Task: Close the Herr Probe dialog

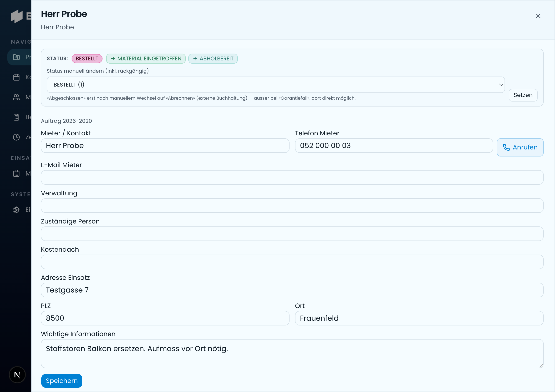Action: [538, 16]
